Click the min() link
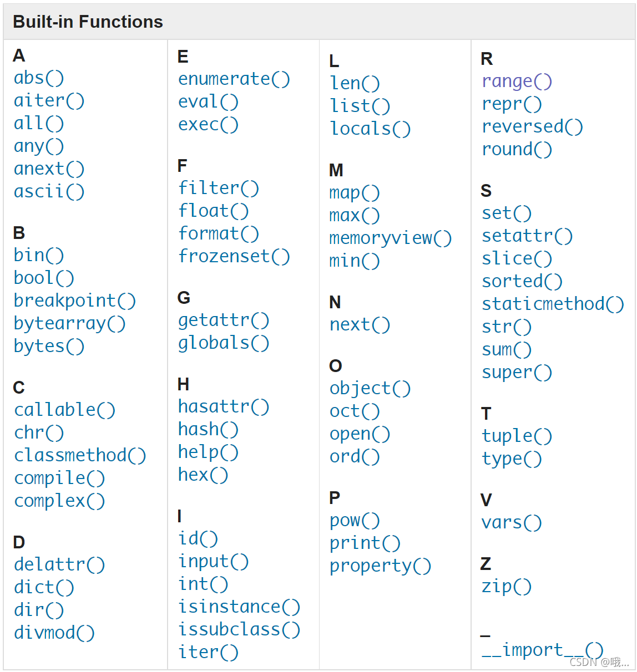 click(x=355, y=261)
